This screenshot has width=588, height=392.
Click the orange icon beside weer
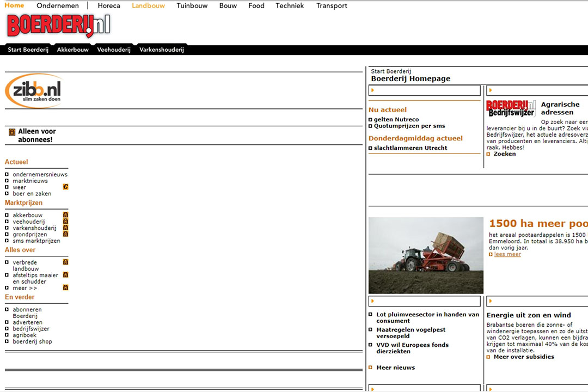66,187
